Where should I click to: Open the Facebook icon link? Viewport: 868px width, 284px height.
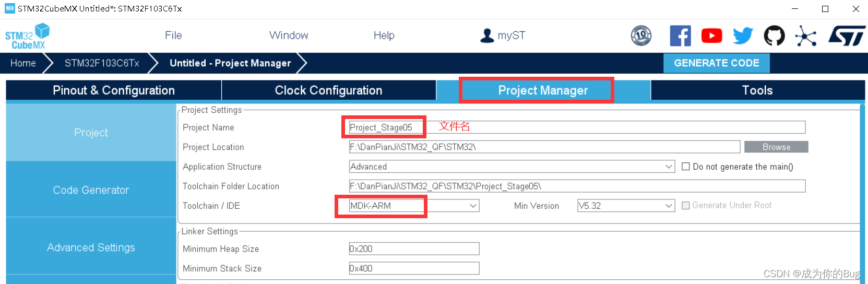(x=680, y=35)
